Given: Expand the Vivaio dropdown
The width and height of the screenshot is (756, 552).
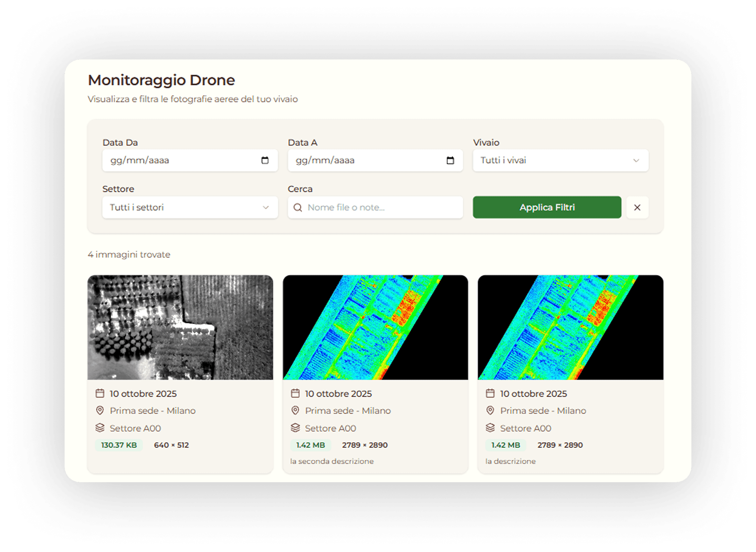Looking at the screenshot, I should [x=560, y=160].
